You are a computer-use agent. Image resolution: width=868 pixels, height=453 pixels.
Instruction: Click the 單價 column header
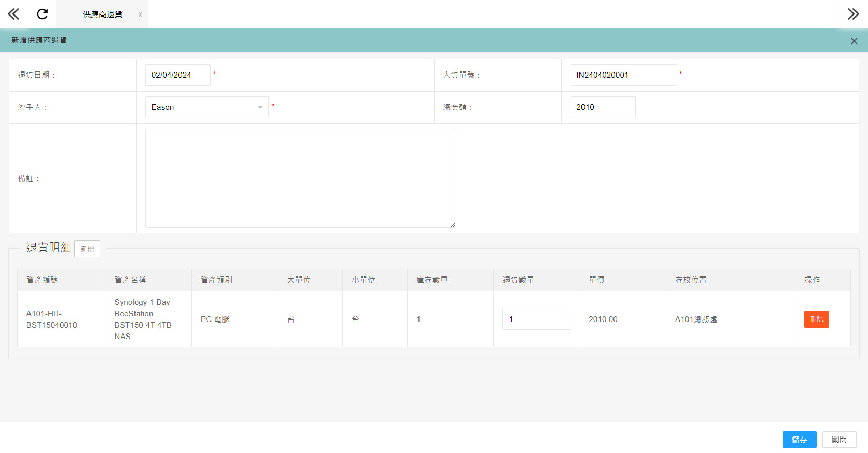tap(596, 280)
